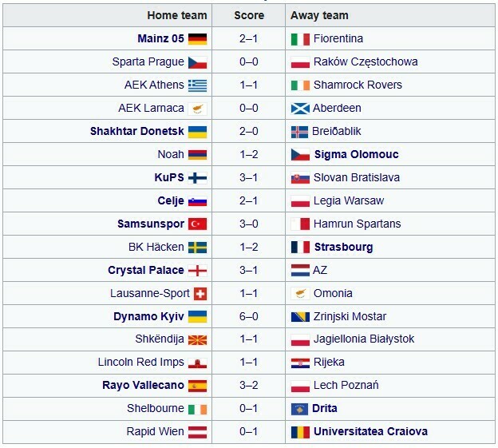
Task: Click the Romanian flag next to Universitatea Craiova
Action: pos(299,431)
